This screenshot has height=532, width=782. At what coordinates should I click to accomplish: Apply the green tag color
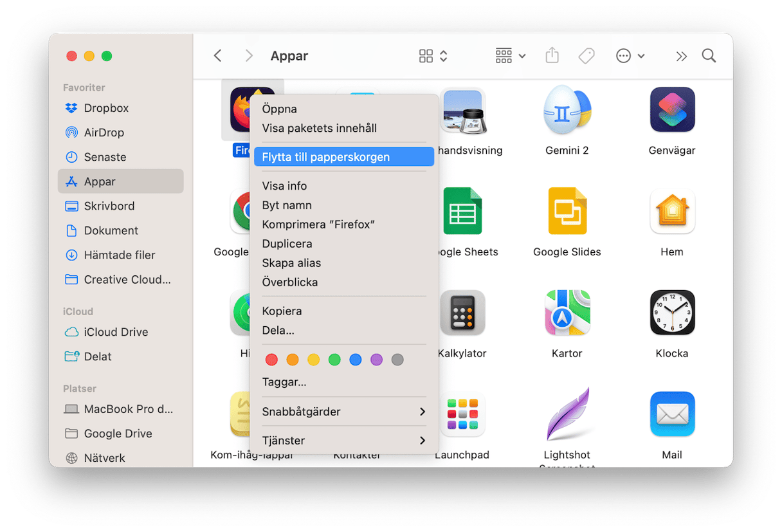334,360
